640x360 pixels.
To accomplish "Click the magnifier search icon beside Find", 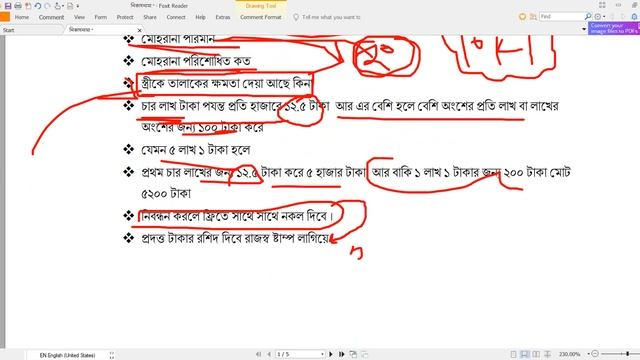I will click(x=588, y=16).
